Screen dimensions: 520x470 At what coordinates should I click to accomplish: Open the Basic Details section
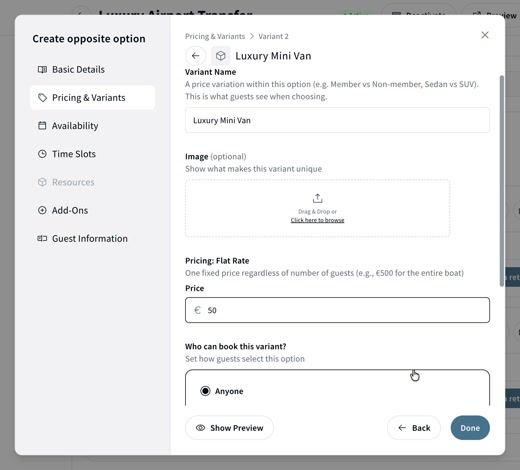coord(93,69)
